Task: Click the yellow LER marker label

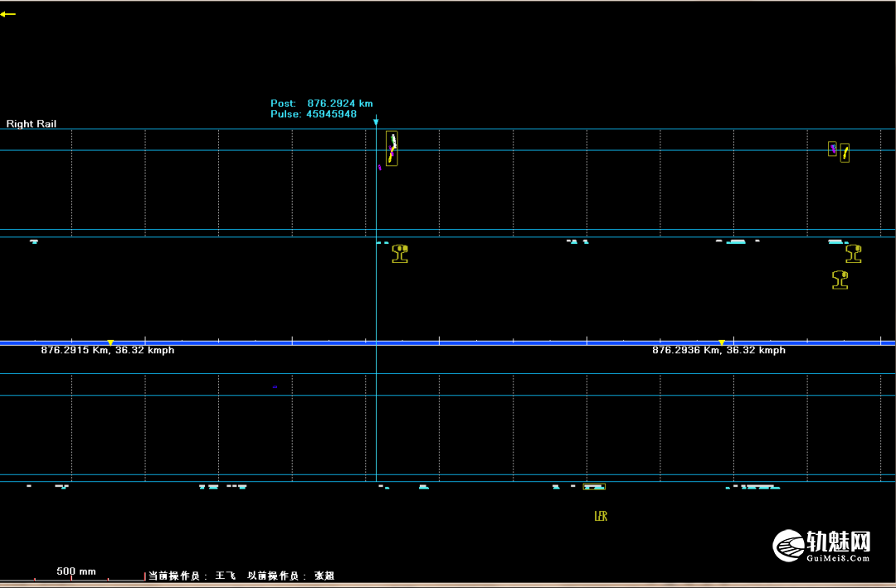Action: 601,516
